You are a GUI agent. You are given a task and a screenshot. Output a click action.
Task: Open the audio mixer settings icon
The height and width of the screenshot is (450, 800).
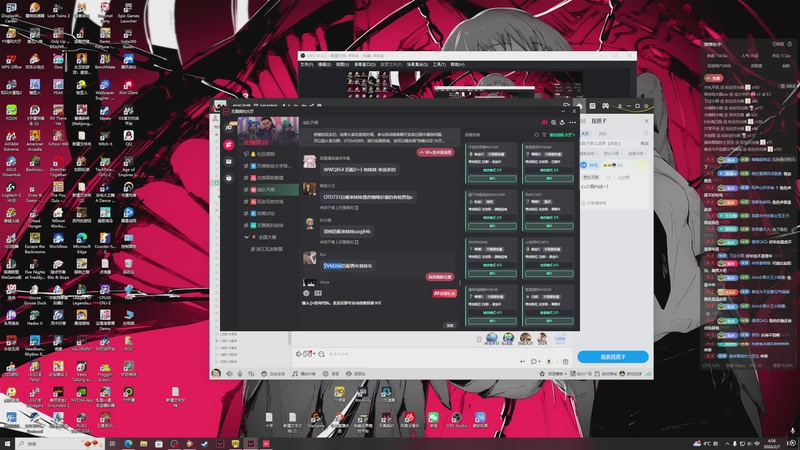click(x=251, y=373)
